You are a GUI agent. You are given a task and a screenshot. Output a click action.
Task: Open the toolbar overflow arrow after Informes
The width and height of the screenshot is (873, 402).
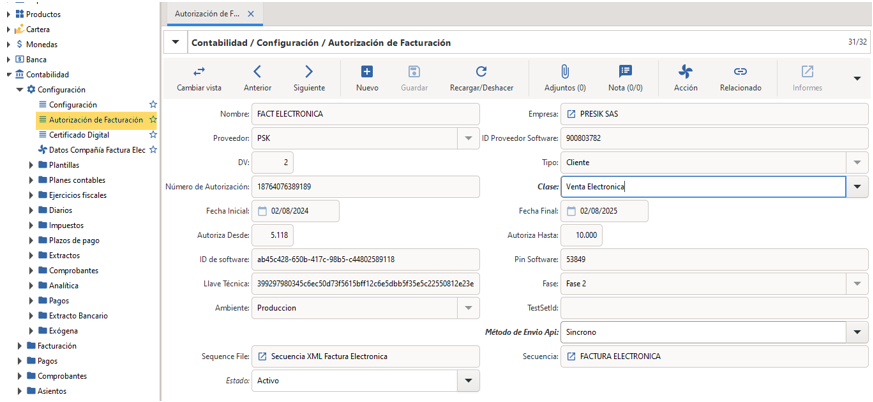click(857, 79)
